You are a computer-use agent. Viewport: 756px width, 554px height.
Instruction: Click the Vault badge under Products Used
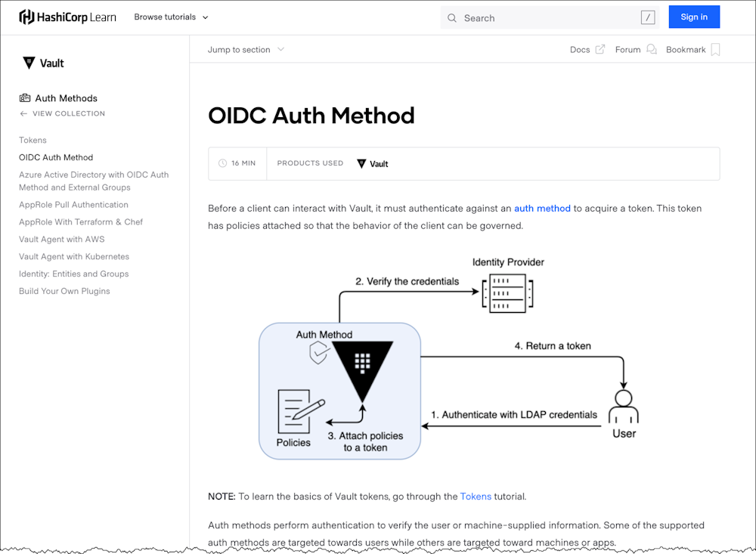point(372,163)
